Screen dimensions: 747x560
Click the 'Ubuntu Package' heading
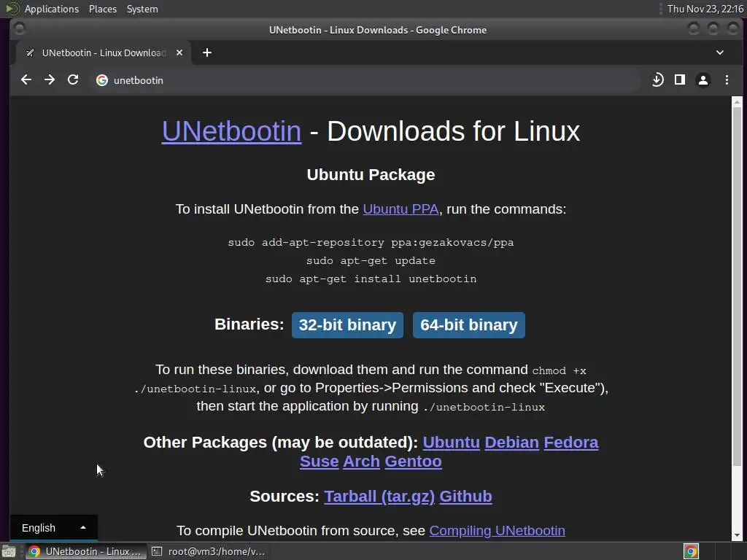click(x=371, y=175)
